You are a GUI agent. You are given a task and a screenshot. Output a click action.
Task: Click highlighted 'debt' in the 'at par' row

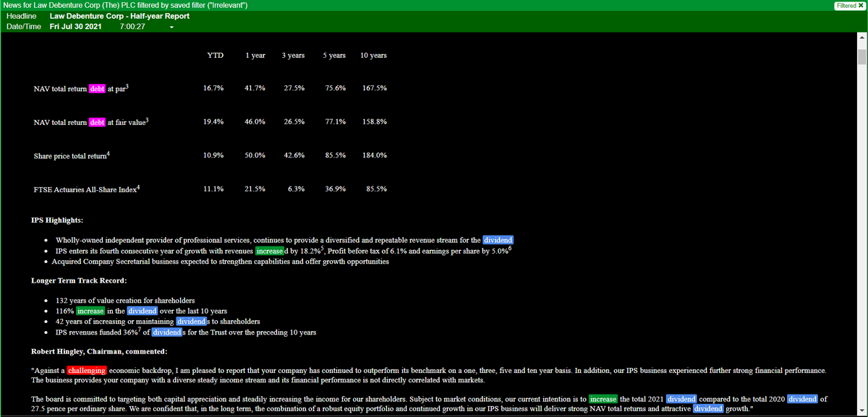[x=98, y=89]
